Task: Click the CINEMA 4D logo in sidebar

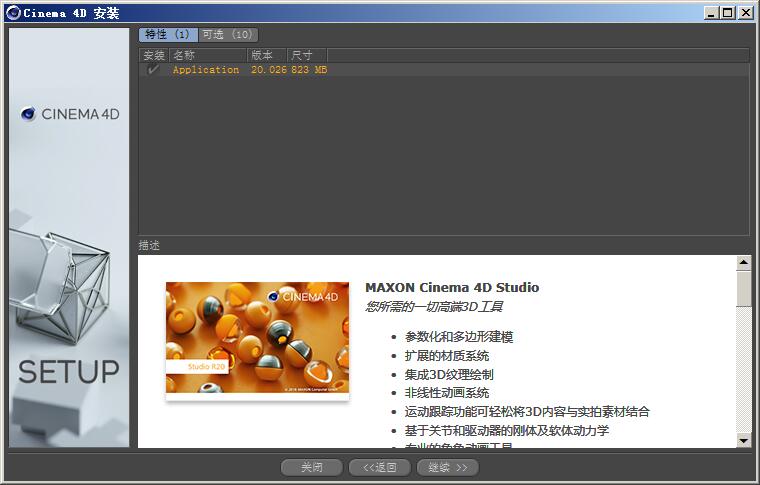Action: [70, 114]
